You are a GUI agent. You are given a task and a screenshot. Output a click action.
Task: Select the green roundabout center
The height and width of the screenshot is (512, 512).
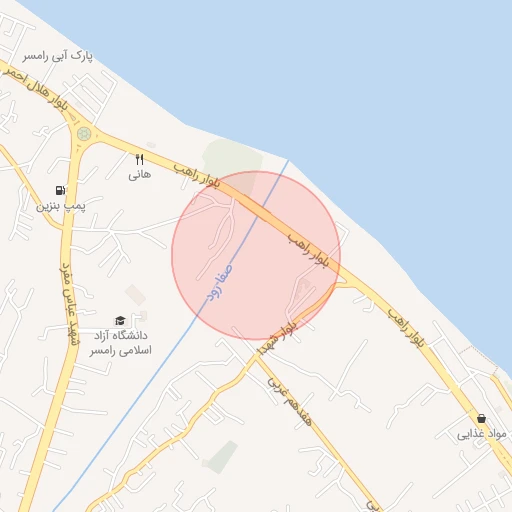coord(84,134)
